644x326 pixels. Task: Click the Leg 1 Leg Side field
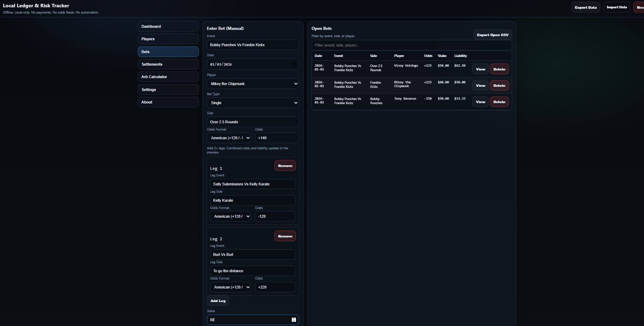253,200
